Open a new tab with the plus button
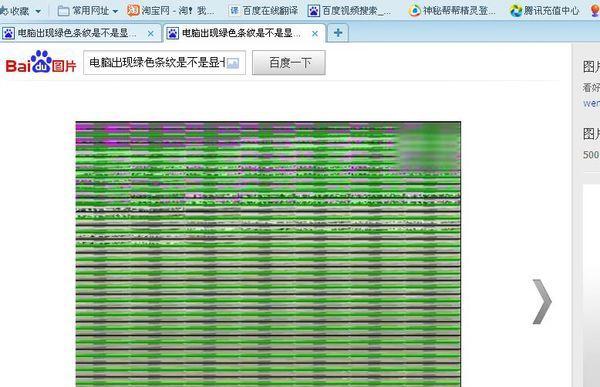 tap(338, 33)
